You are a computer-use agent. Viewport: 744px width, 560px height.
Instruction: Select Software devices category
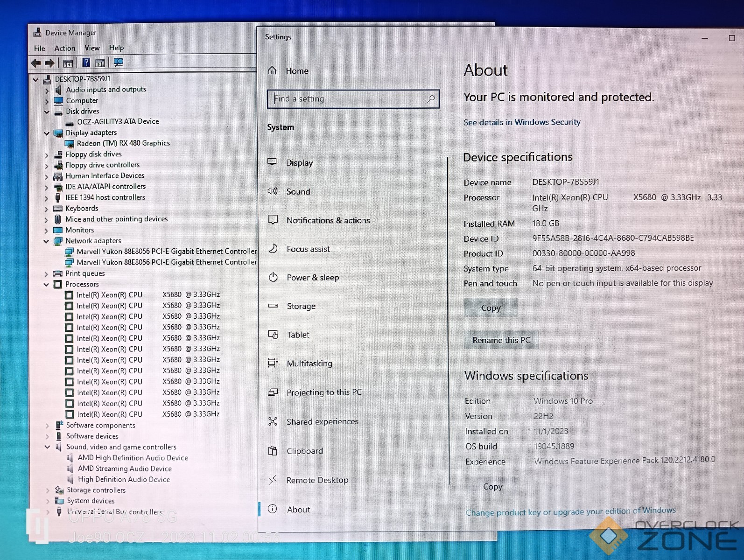click(x=92, y=436)
